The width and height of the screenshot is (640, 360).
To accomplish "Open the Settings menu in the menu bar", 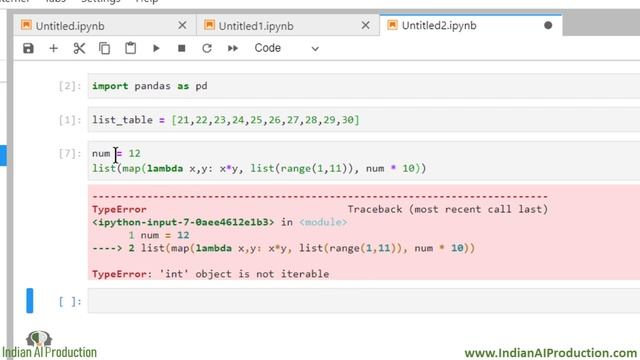I will point(100,2).
